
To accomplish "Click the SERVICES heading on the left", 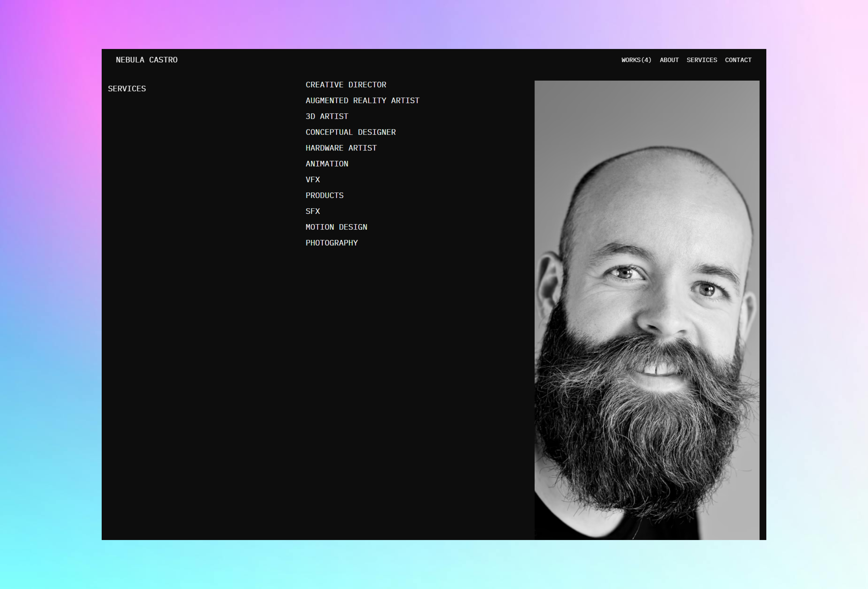I will point(127,89).
